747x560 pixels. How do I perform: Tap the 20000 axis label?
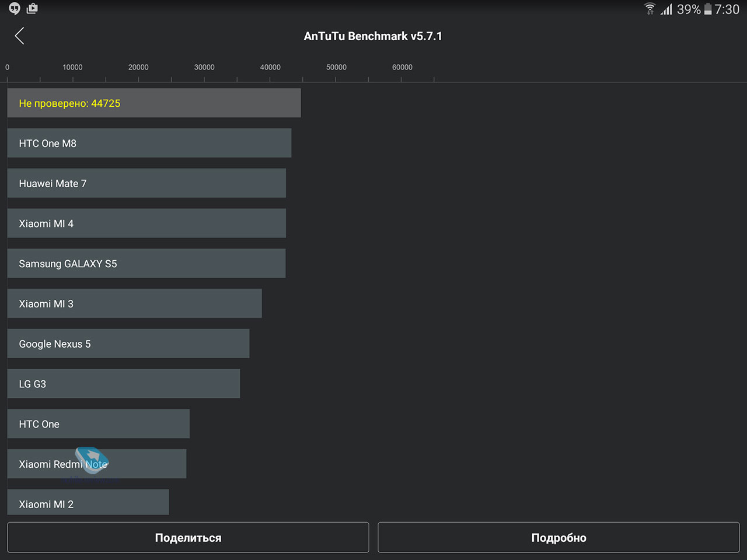click(138, 67)
